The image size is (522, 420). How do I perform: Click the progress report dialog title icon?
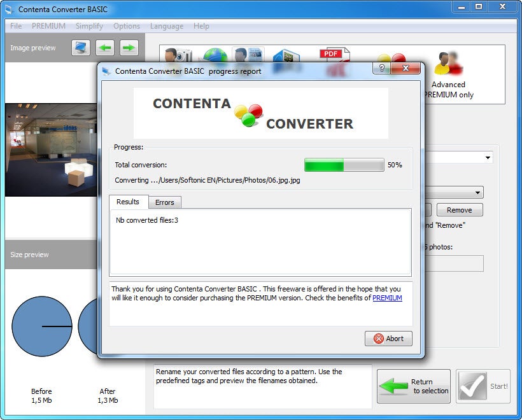[106, 71]
